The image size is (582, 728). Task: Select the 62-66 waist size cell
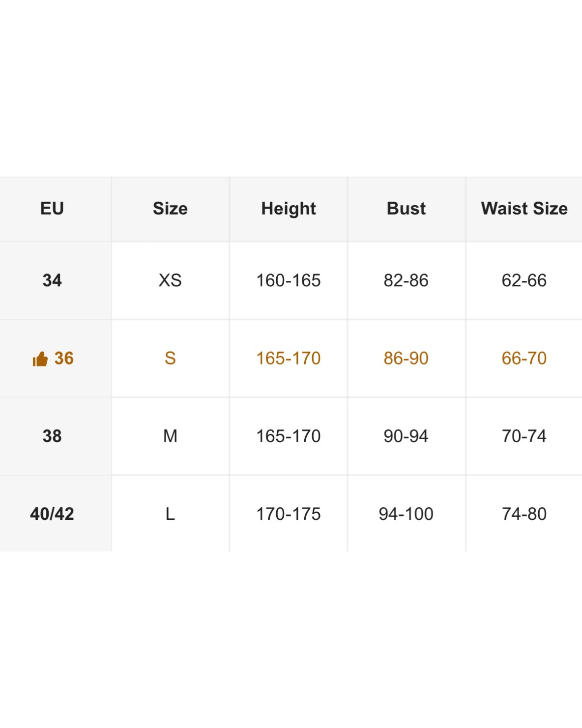524,280
